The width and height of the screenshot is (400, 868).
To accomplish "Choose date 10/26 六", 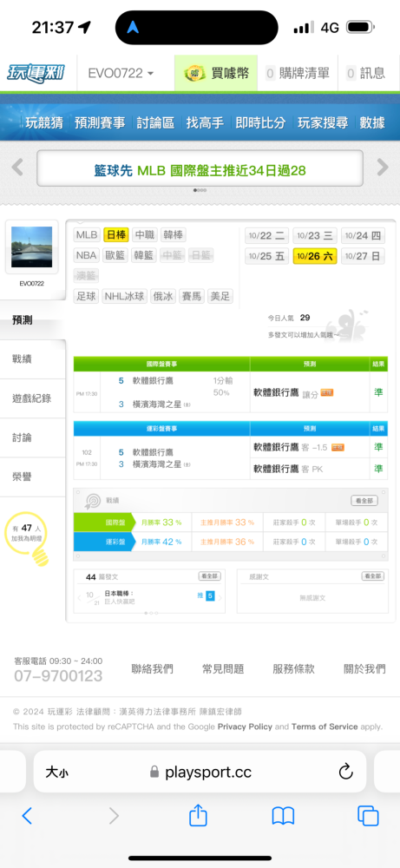I will click(315, 256).
